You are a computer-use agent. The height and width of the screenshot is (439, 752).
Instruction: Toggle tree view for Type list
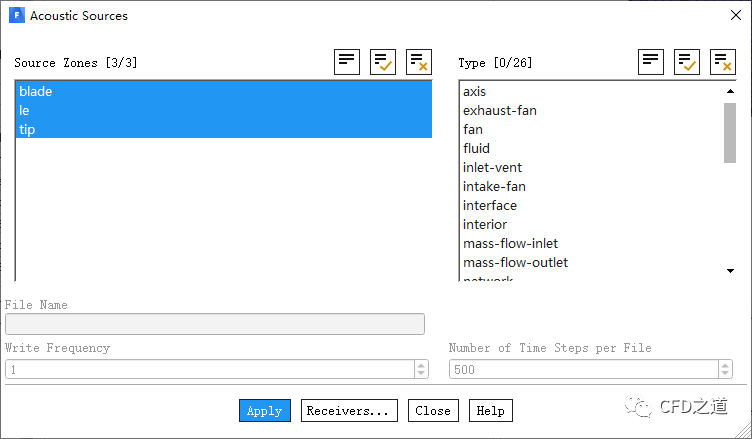click(x=652, y=62)
